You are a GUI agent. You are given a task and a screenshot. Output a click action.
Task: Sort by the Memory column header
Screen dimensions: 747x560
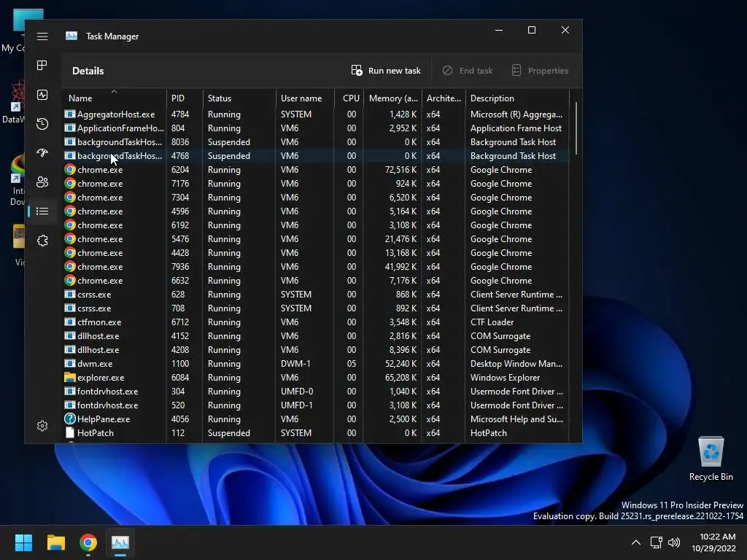(x=393, y=98)
